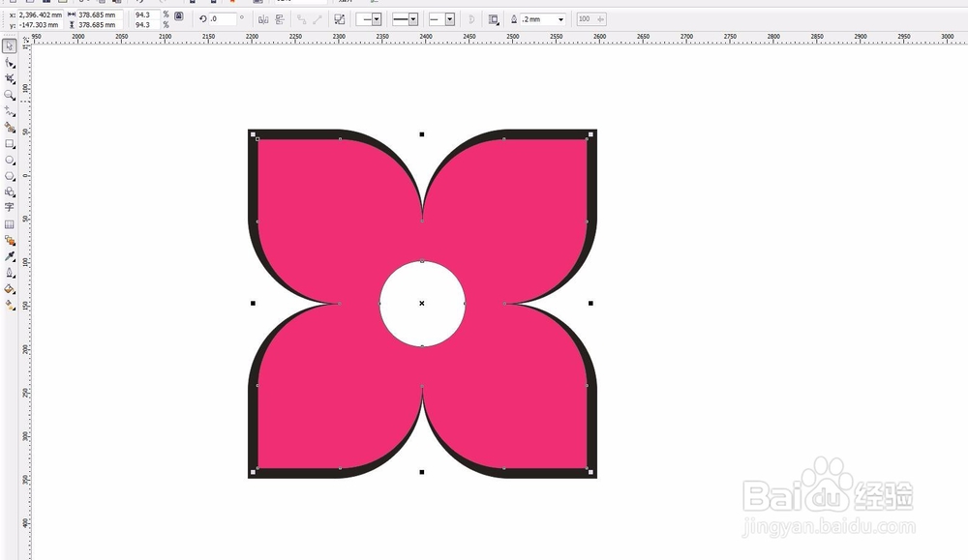Select the Table tool

(10, 224)
